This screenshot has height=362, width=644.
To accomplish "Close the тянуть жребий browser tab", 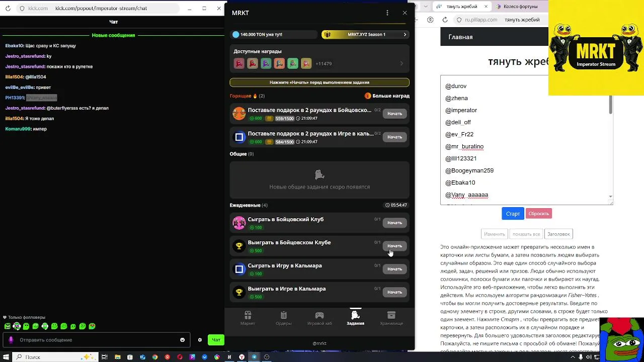I will pos(486,7).
